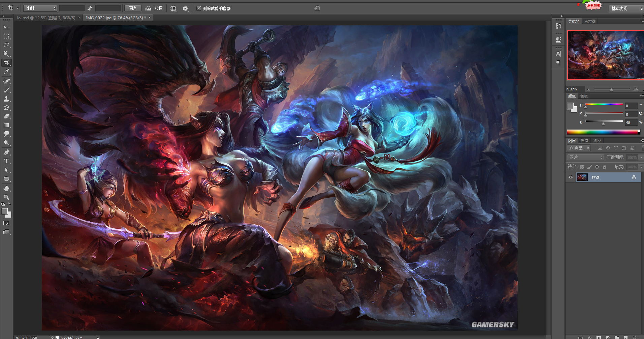This screenshot has height=339, width=644.
Task: Switch to the 色板 tab
Action: pyautogui.click(x=584, y=96)
